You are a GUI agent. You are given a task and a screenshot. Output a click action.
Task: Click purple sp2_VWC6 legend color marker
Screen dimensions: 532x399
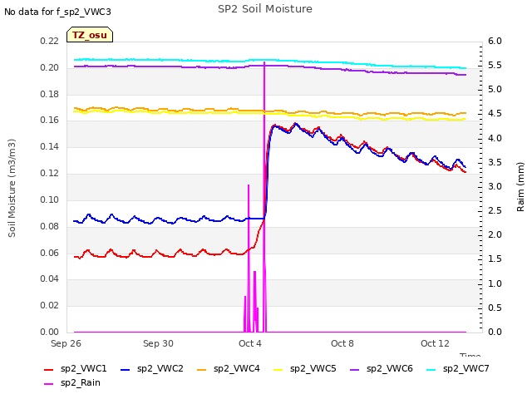point(355,370)
